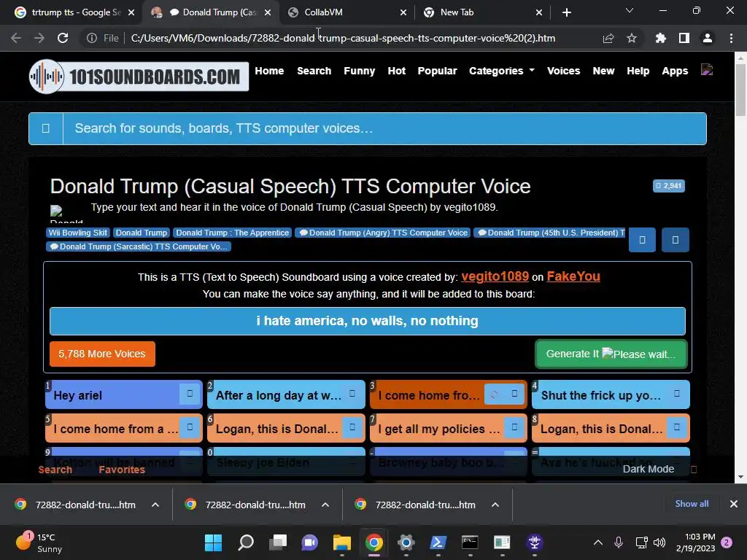The width and height of the screenshot is (747, 560).
Task: Open Windows Start menu
Action: coord(213,542)
